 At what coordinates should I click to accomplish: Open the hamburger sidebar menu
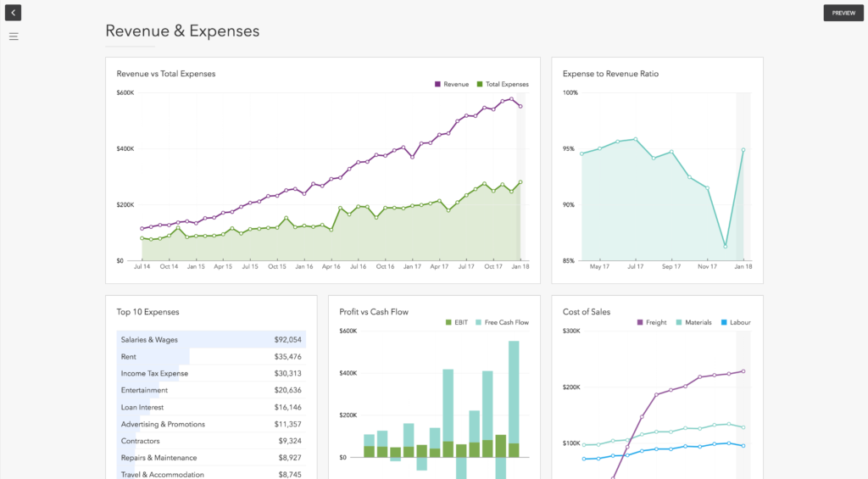[14, 36]
